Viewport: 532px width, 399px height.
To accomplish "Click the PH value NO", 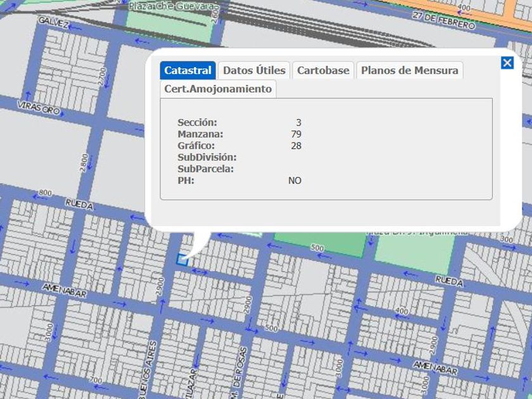I will [294, 180].
